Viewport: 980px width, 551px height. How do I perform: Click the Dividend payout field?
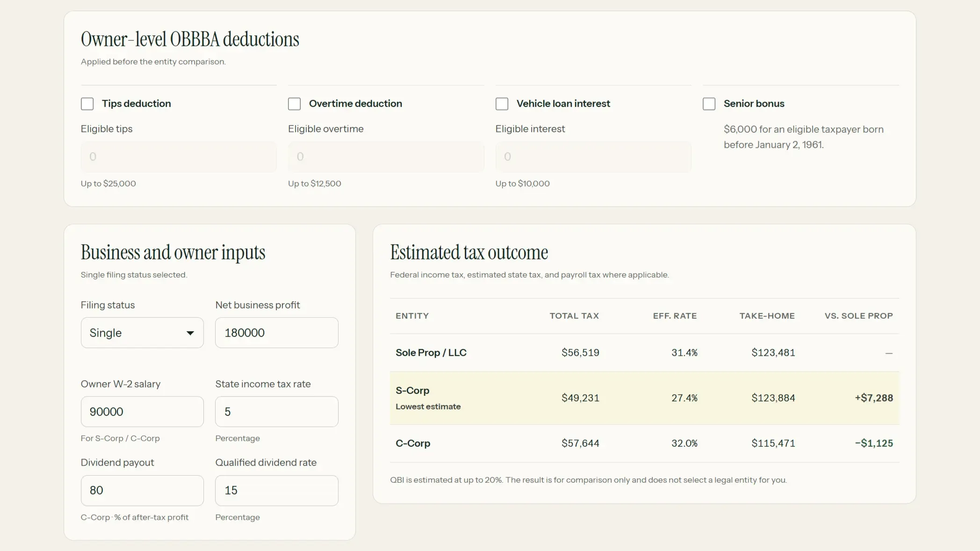(x=142, y=491)
